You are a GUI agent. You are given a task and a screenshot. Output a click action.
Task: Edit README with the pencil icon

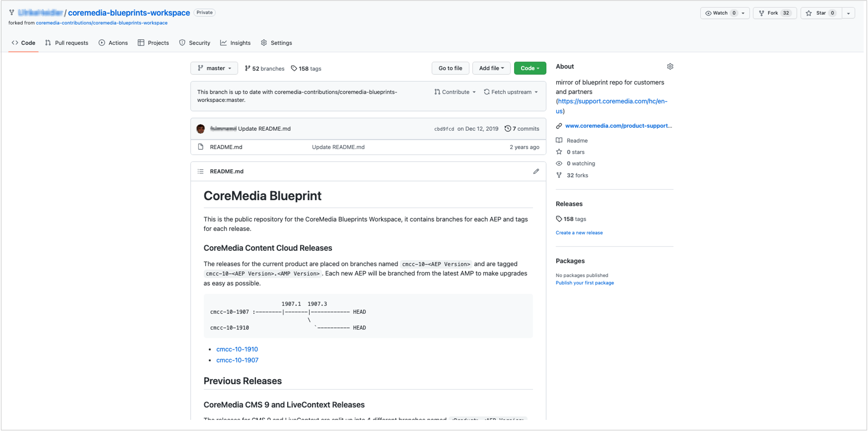coord(536,171)
